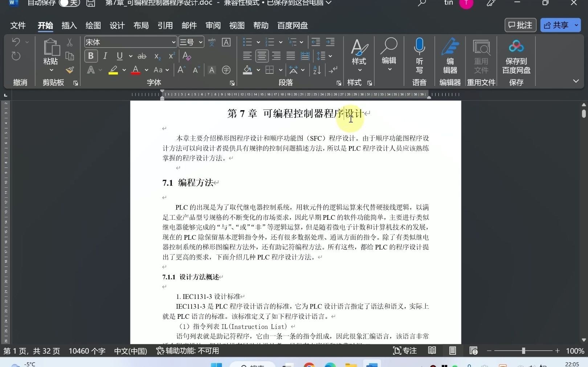Expand the Share button dropdown arrow
The width and height of the screenshot is (588, 367).
click(x=576, y=25)
